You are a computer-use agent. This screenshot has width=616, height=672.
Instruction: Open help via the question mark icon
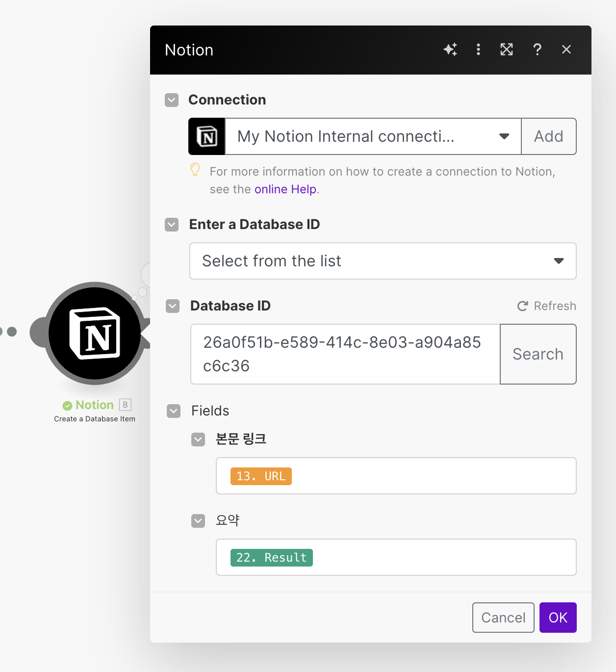(x=537, y=50)
